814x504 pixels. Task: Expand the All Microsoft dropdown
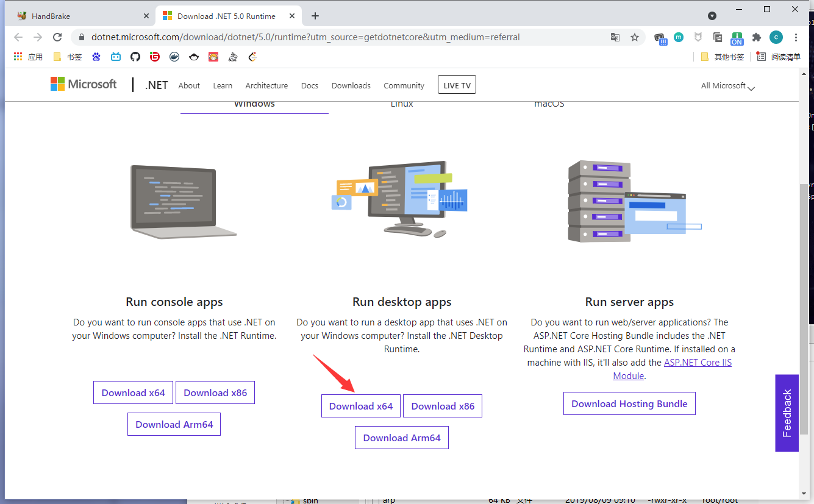(x=727, y=86)
